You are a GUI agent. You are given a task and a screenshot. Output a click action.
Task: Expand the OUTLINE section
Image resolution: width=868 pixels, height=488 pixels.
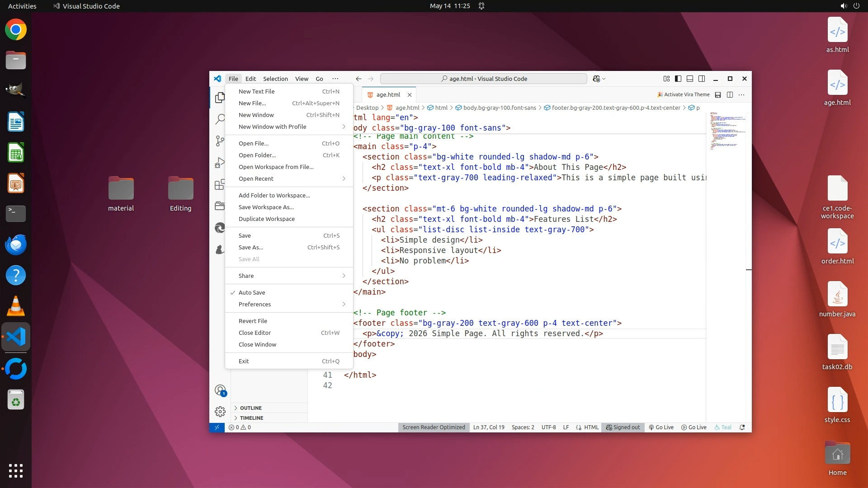[251, 408]
